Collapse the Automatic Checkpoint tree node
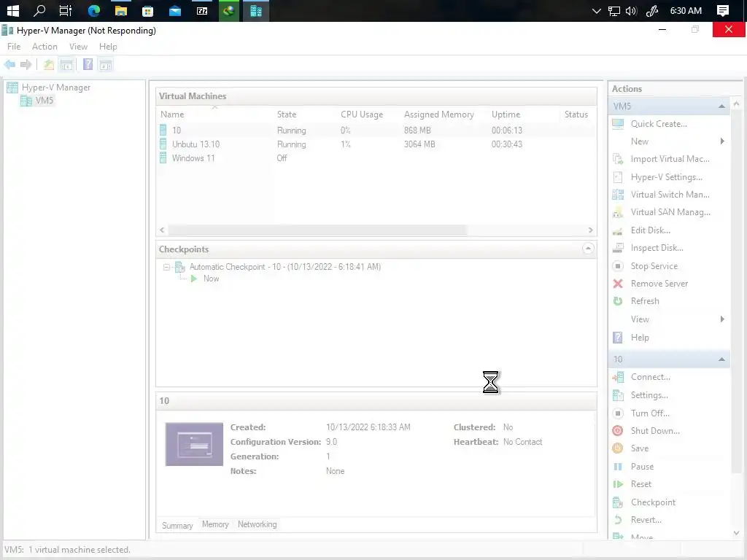 point(166,267)
